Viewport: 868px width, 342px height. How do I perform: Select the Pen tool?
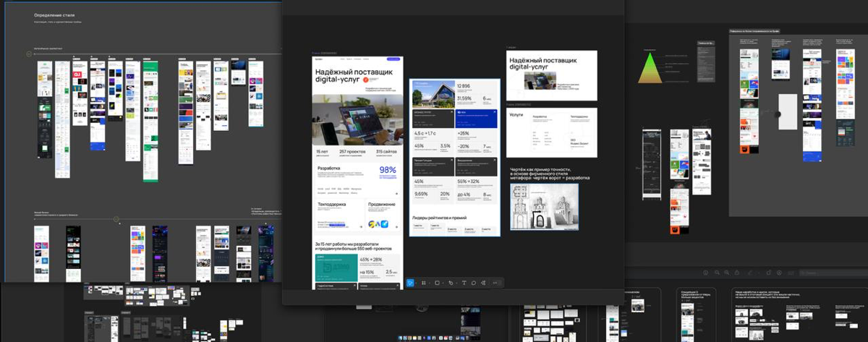tap(450, 283)
